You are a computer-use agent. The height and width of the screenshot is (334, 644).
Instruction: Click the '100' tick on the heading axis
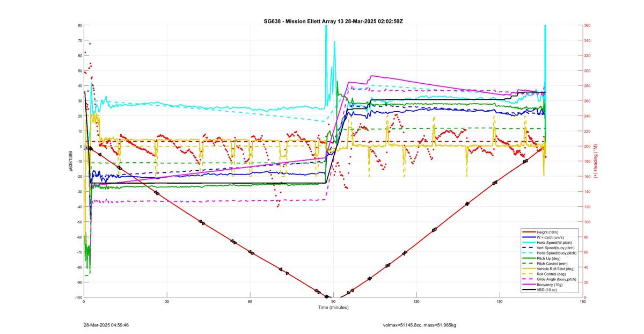point(588,222)
